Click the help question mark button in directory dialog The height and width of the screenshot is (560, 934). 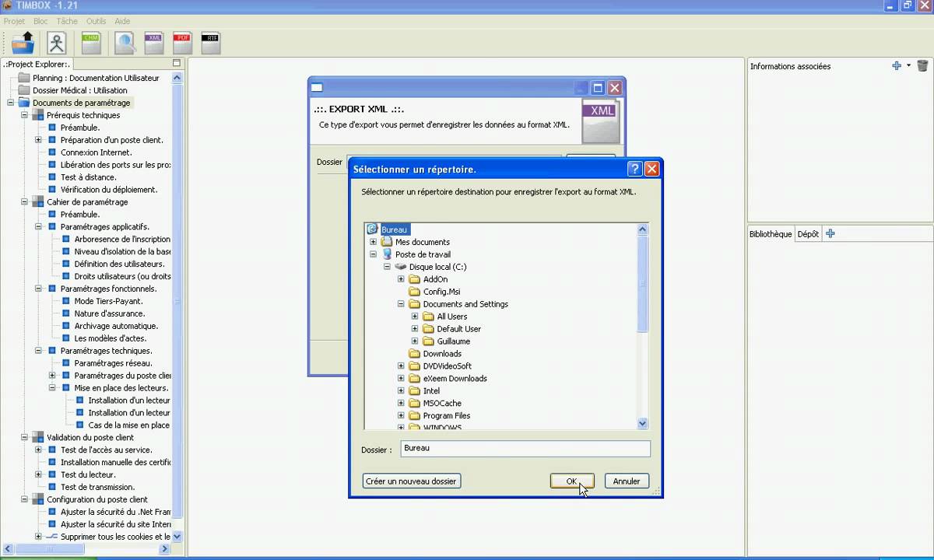635,169
